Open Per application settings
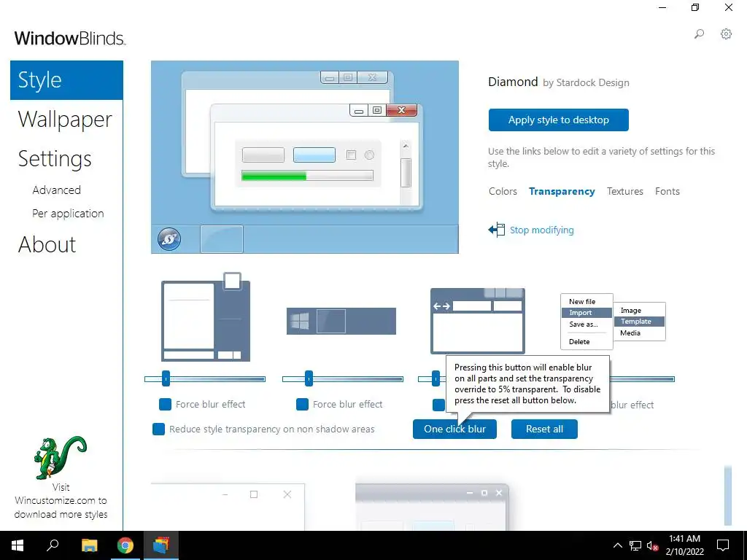 pos(68,214)
